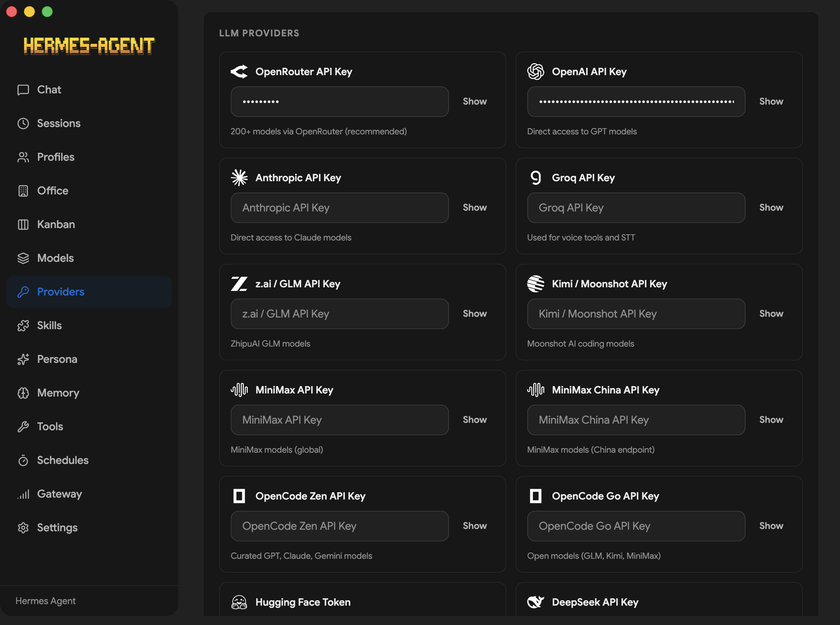Click the OpenCode Zen logo icon
Screen dimensions: 840x625
(x=239, y=496)
